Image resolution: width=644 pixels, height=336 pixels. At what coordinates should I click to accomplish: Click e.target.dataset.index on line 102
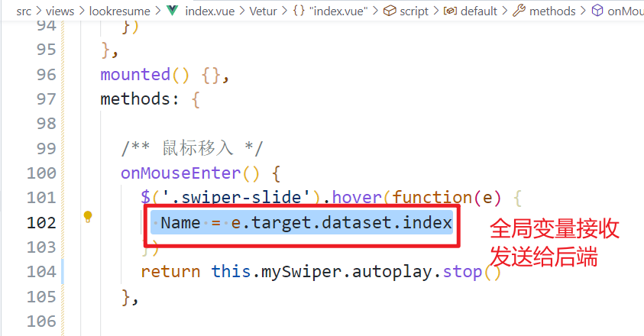pos(341,223)
